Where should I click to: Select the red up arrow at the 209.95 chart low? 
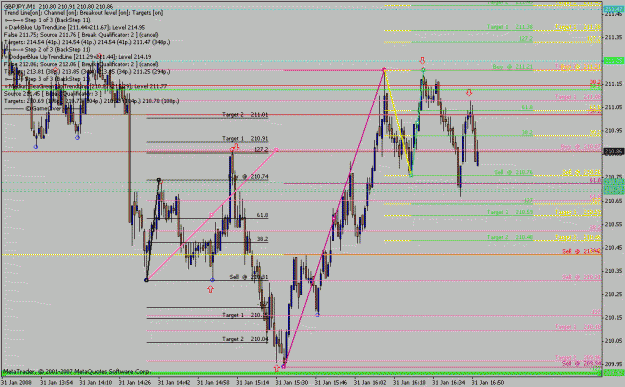pos(277,367)
